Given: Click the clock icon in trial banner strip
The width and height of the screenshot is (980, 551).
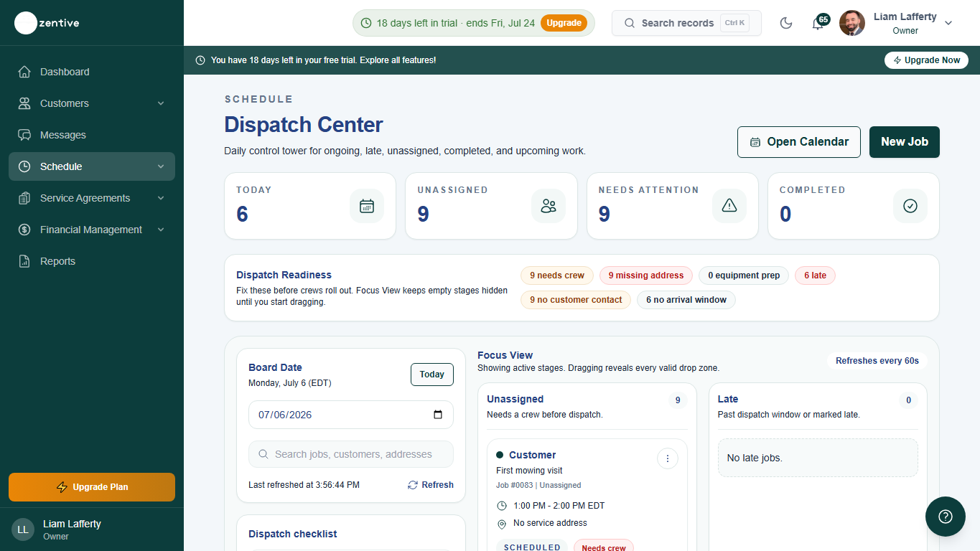Looking at the screenshot, I should click(200, 60).
